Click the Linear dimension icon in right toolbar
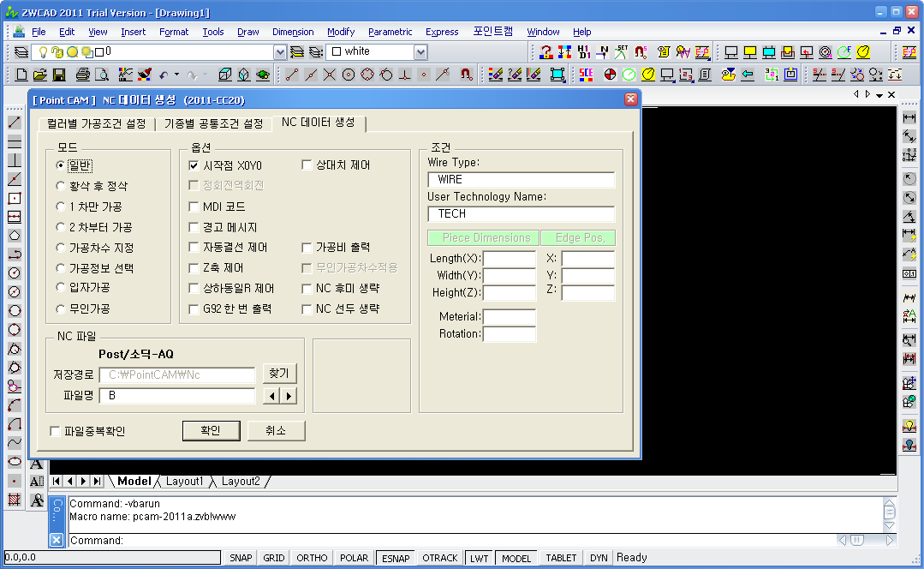The image size is (924, 569). (909, 118)
